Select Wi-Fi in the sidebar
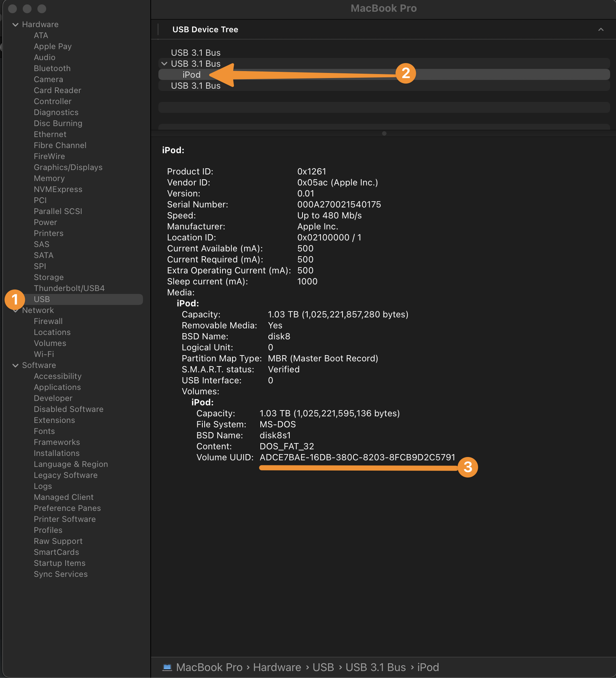 pos(44,354)
